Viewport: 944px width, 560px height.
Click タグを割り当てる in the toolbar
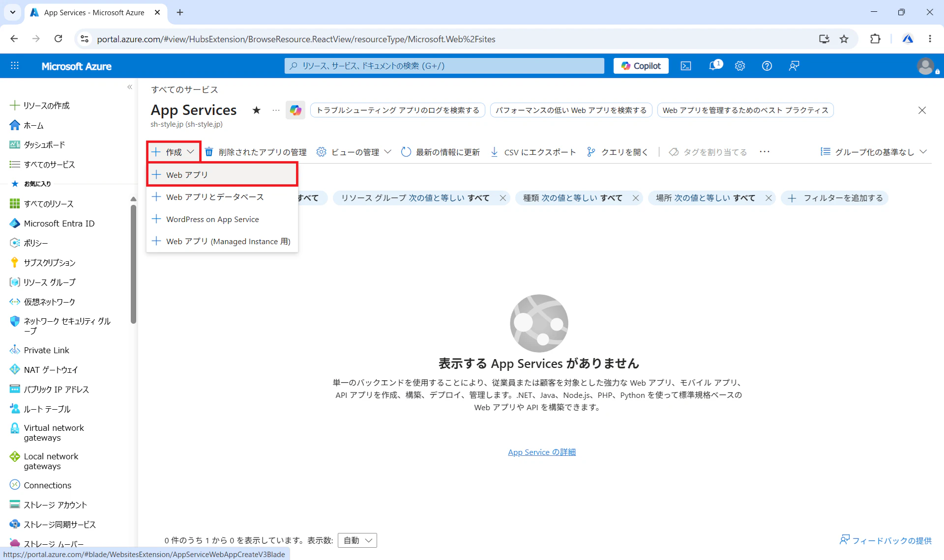tap(708, 152)
